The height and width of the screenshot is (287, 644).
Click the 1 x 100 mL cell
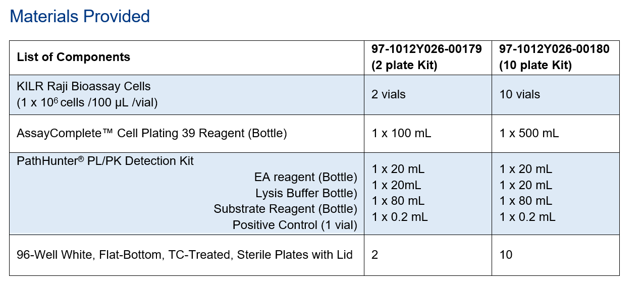(x=402, y=134)
